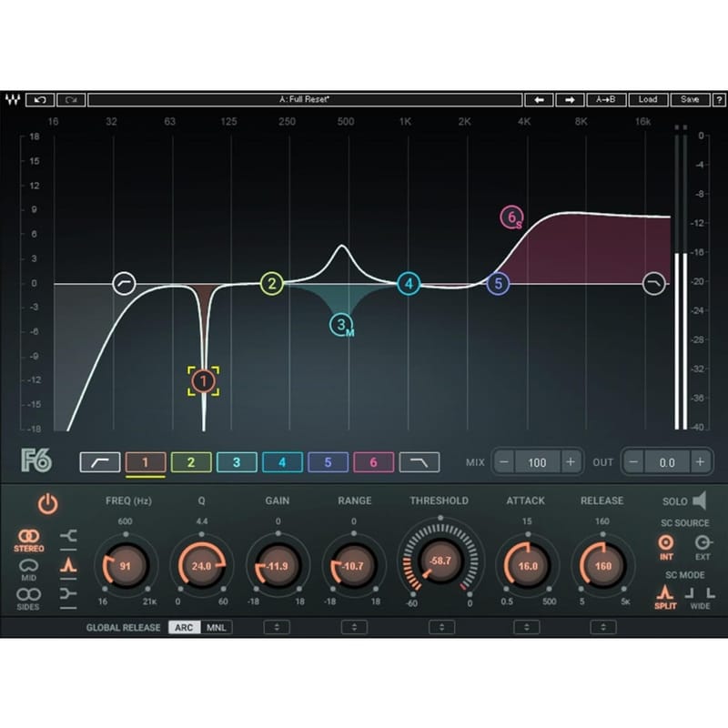The image size is (728, 728).
Task: Switch Global Release to MNL
Action: (218, 627)
